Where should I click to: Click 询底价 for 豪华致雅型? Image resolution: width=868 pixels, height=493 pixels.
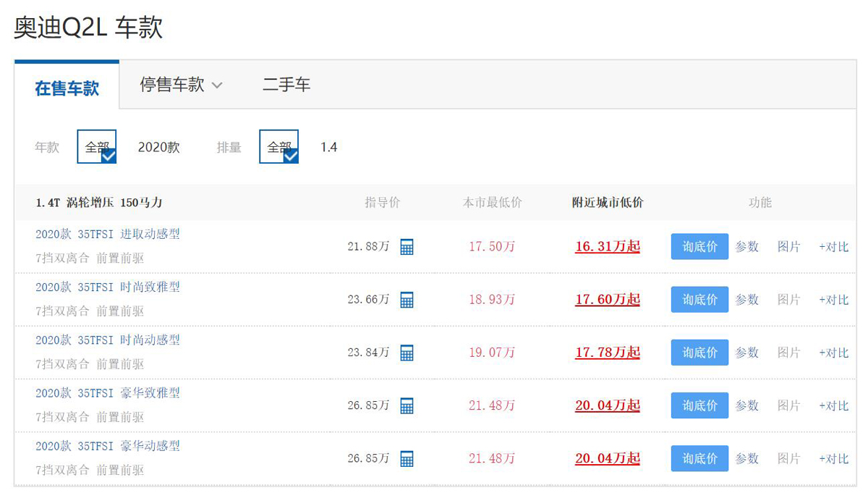699,405
